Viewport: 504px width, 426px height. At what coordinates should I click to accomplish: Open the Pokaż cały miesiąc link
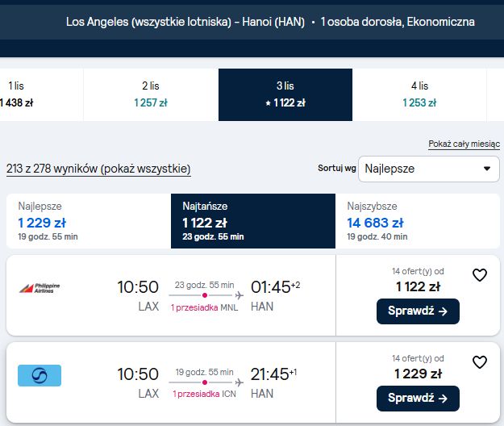pyautogui.click(x=464, y=144)
